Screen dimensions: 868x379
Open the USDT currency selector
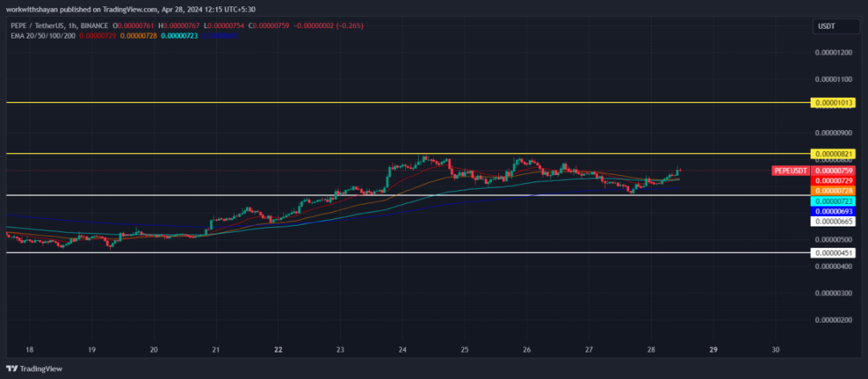tap(826, 26)
